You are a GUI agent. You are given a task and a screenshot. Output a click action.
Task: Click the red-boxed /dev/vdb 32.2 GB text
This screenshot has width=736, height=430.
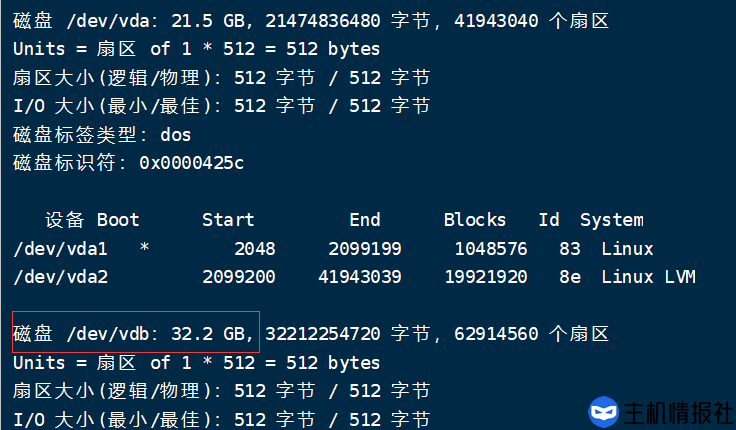(x=136, y=333)
